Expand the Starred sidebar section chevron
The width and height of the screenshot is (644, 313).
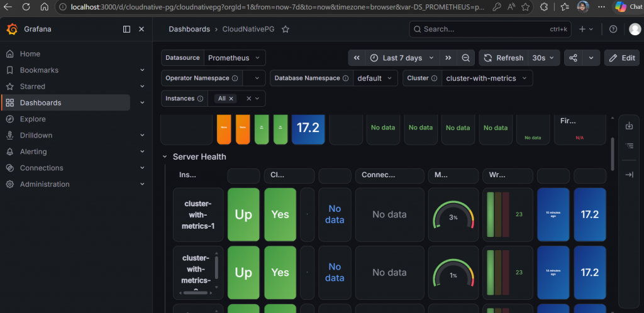[142, 87]
